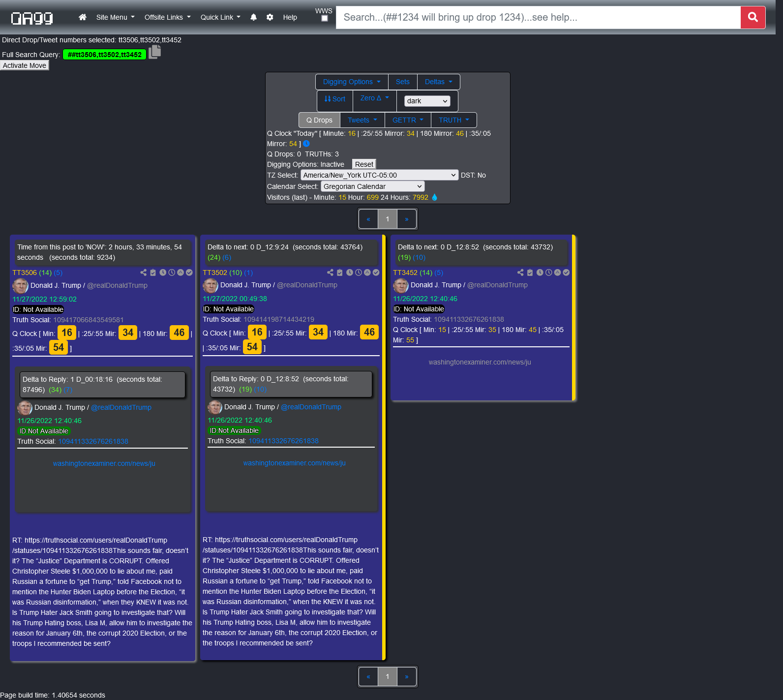
Task: Copy the full search query icon
Action: 155,52
